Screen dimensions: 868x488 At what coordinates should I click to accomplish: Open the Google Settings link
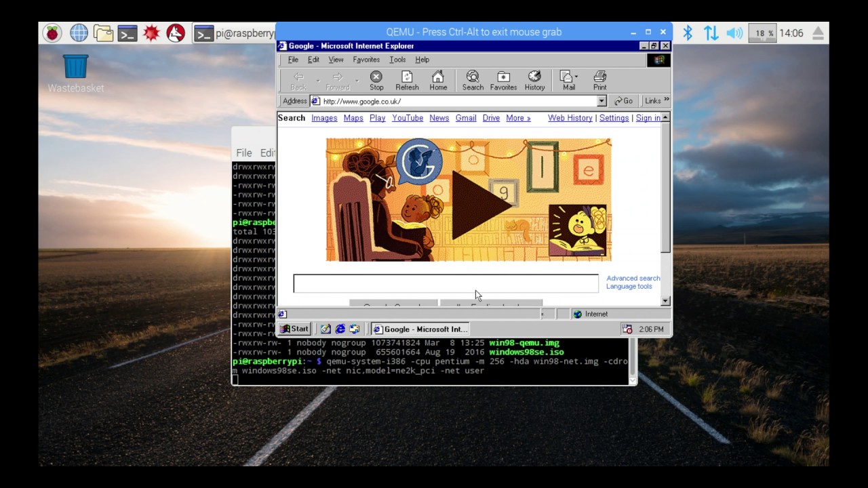point(614,118)
